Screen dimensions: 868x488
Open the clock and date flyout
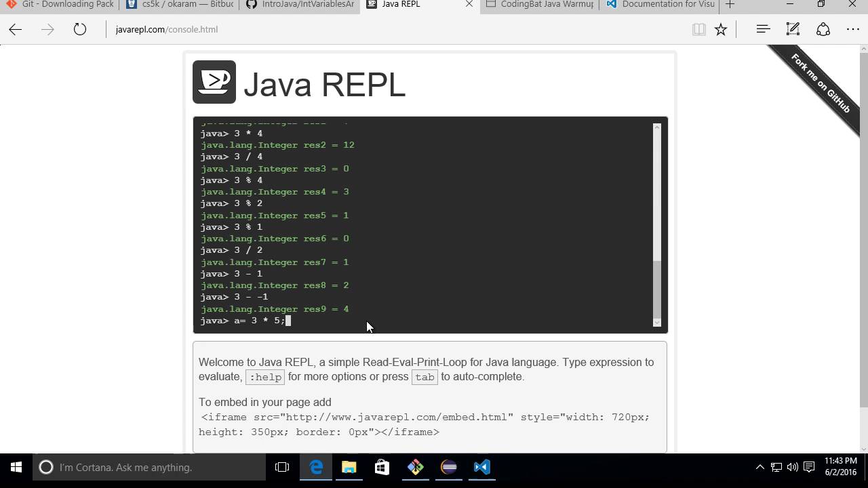[x=841, y=467]
